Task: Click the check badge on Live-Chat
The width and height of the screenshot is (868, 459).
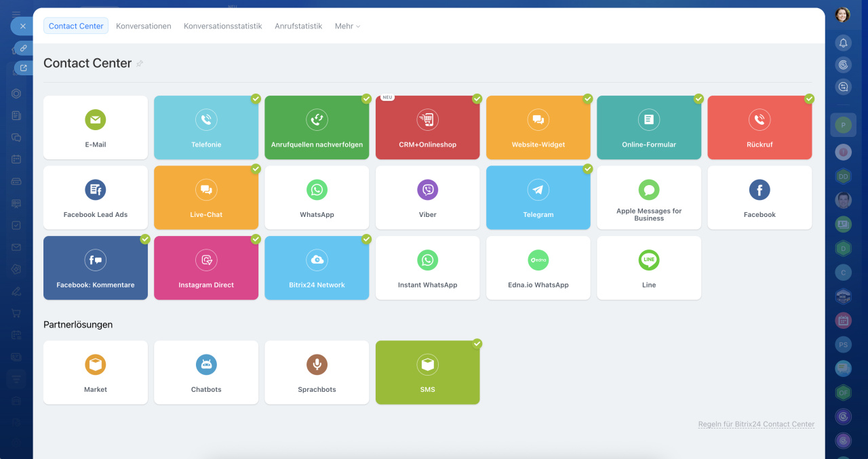Action: coord(256,169)
